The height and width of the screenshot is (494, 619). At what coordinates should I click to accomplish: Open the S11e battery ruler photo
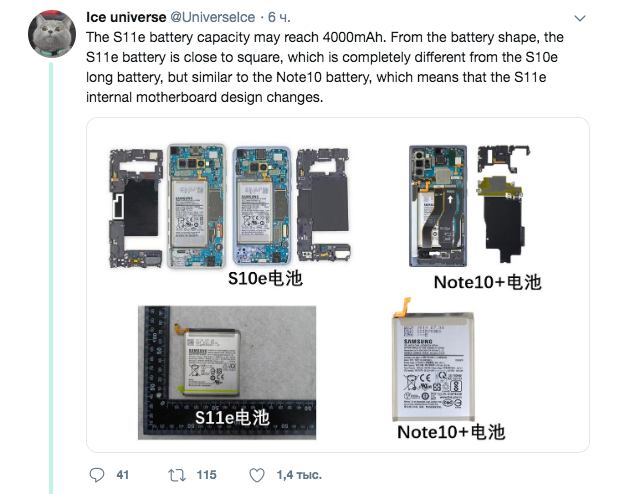[x=227, y=372]
